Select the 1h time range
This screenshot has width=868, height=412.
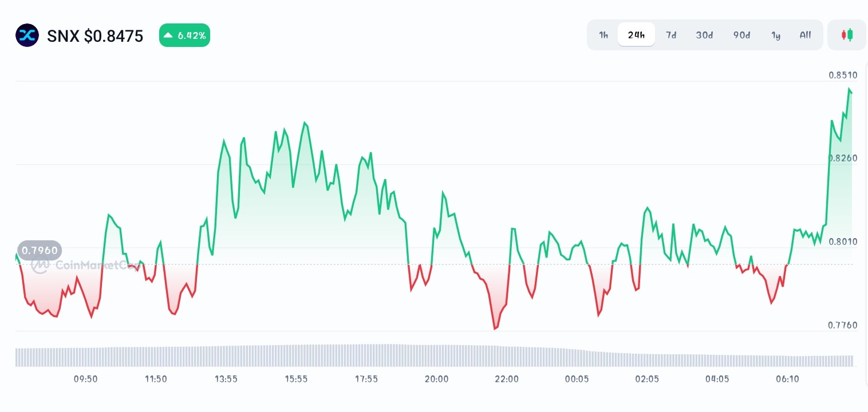point(603,35)
